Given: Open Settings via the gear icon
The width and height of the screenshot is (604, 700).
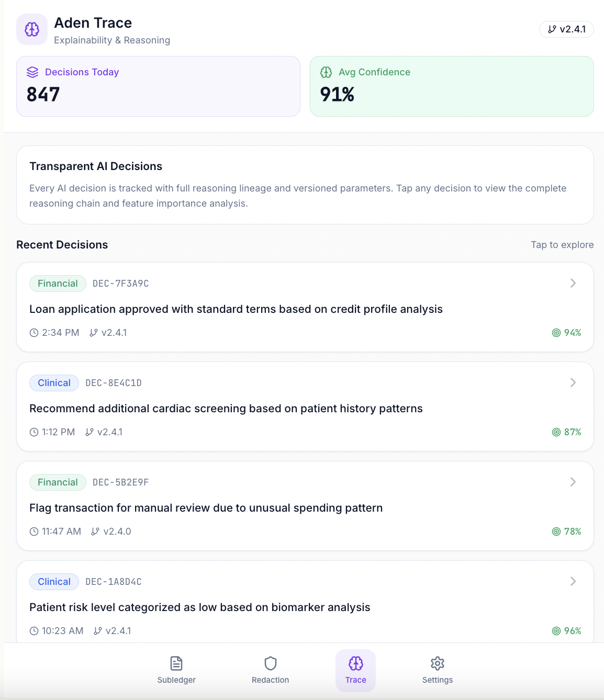Looking at the screenshot, I should 437,663.
